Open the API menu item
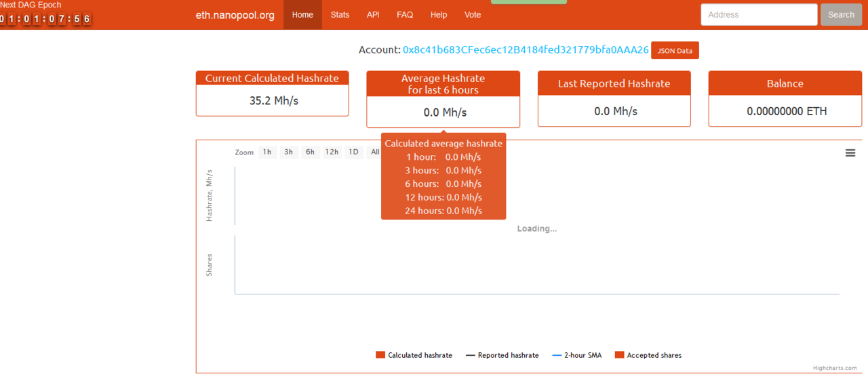The width and height of the screenshot is (868, 374). [x=373, y=15]
